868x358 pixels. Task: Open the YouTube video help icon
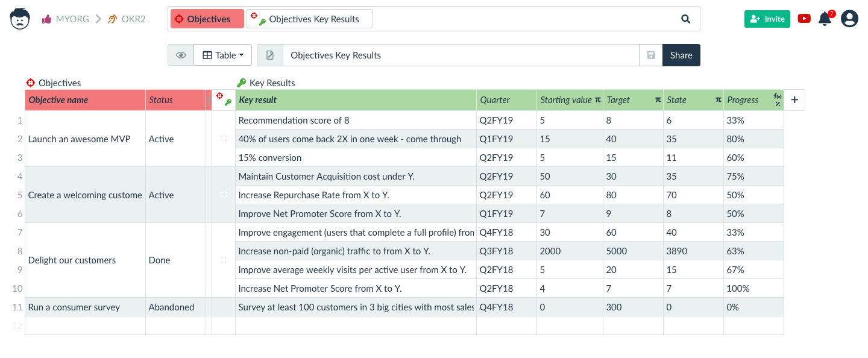pos(804,19)
